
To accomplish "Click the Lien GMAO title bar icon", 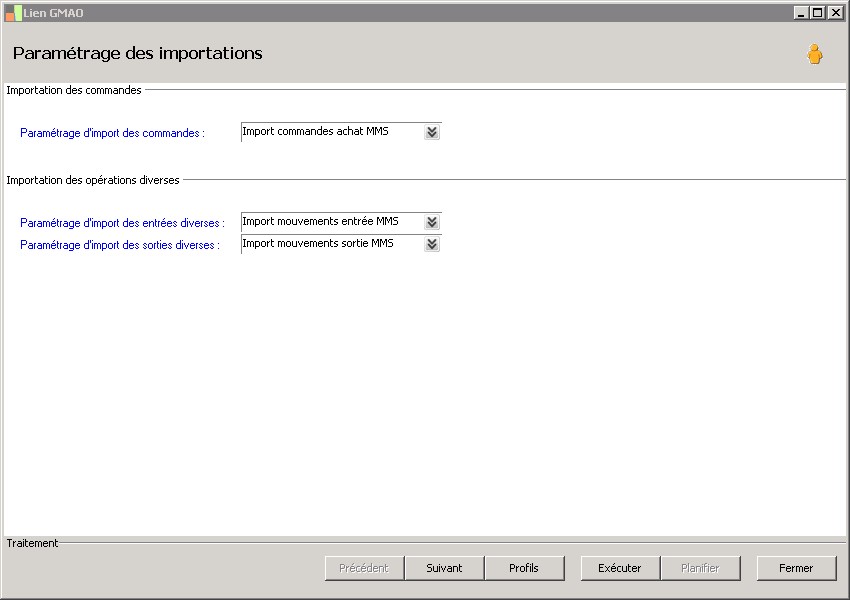I will pyautogui.click(x=13, y=13).
